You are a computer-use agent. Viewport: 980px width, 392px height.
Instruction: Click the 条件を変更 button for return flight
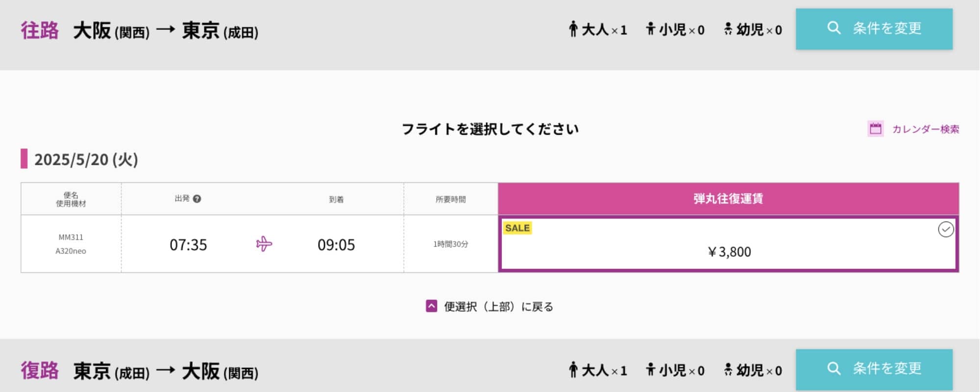(874, 369)
